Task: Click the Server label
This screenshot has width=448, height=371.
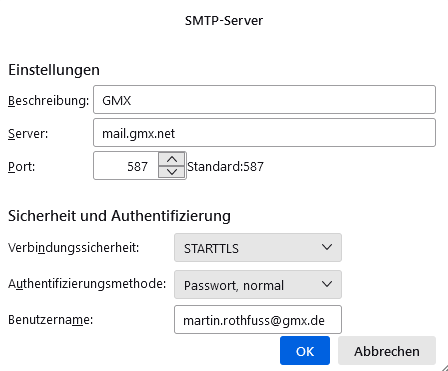Action: tap(28, 133)
